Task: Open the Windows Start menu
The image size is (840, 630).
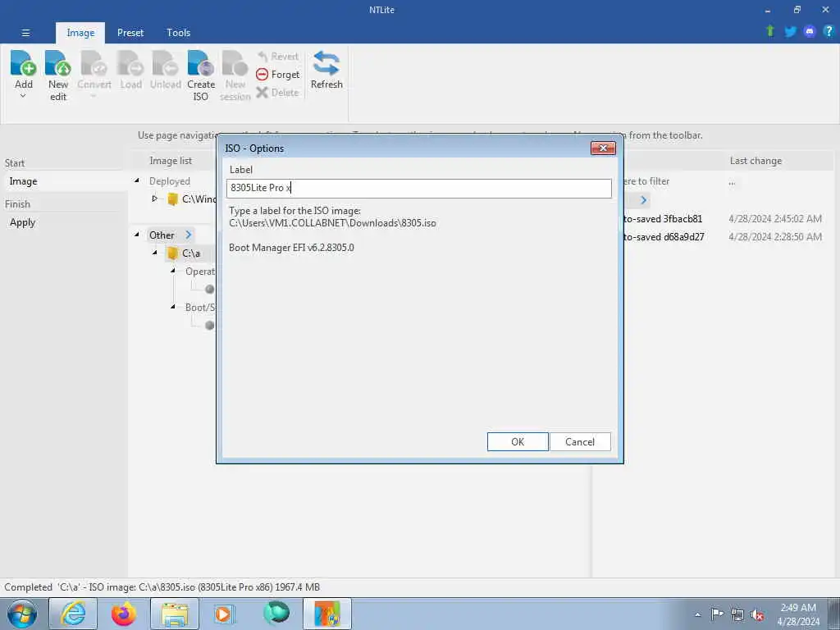Action: (22, 614)
